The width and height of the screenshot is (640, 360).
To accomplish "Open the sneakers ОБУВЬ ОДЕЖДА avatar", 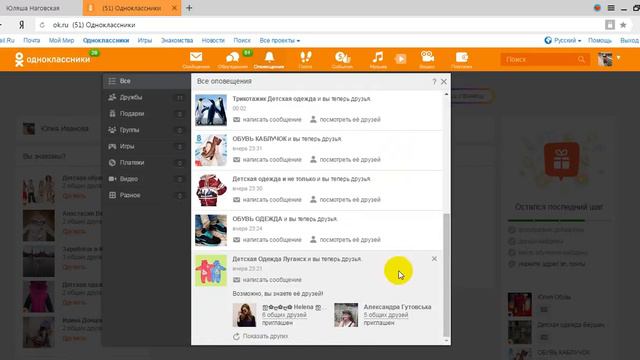I will pyautogui.click(x=211, y=230).
